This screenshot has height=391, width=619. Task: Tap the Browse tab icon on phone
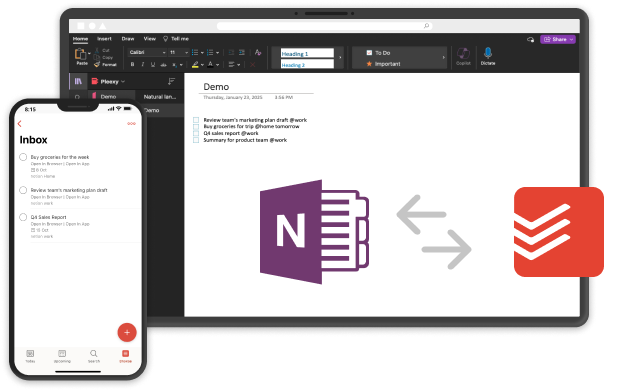pos(125,353)
